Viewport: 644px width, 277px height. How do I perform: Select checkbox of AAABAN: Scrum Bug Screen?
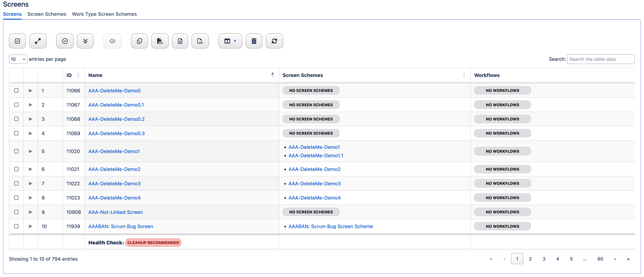click(16, 226)
